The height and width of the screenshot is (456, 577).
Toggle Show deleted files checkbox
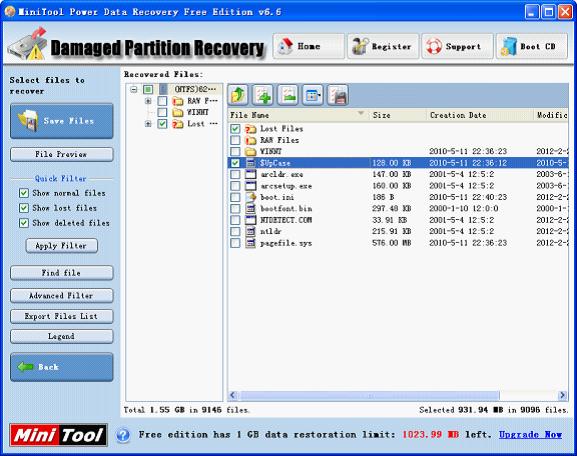tap(24, 223)
